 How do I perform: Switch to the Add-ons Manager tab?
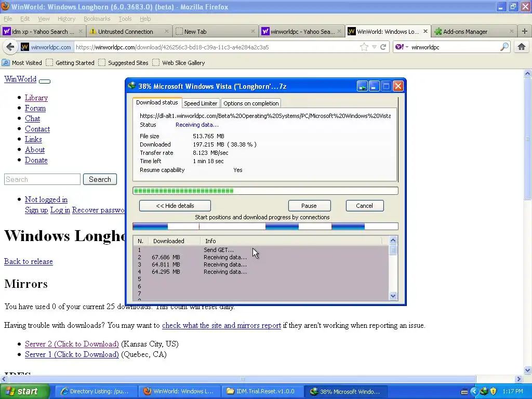(x=474, y=31)
